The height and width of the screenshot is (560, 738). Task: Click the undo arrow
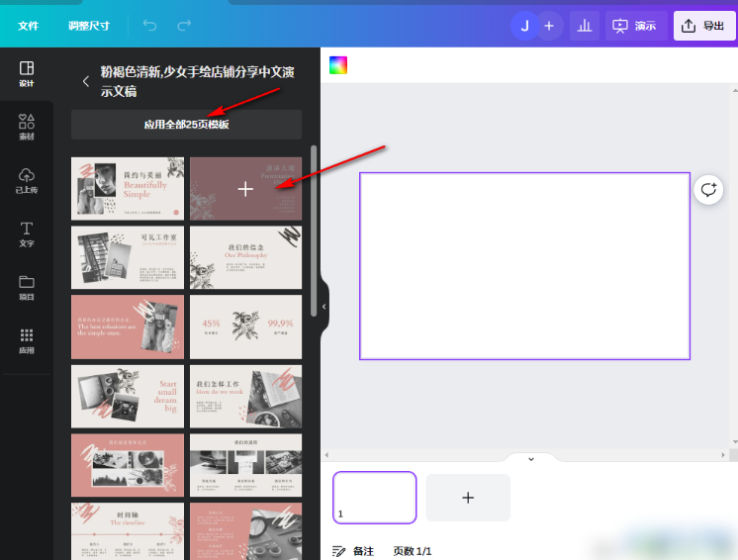tap(149, 26)
